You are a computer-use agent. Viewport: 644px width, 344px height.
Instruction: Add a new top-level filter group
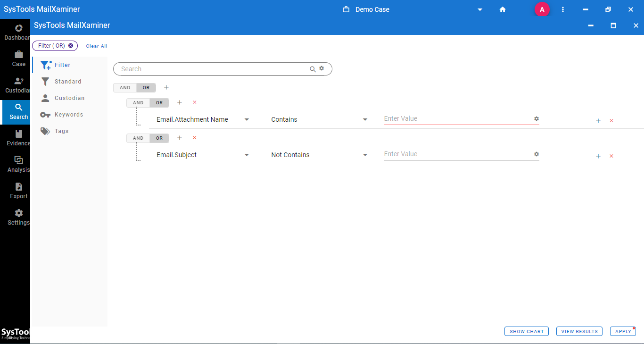[166, 87]
